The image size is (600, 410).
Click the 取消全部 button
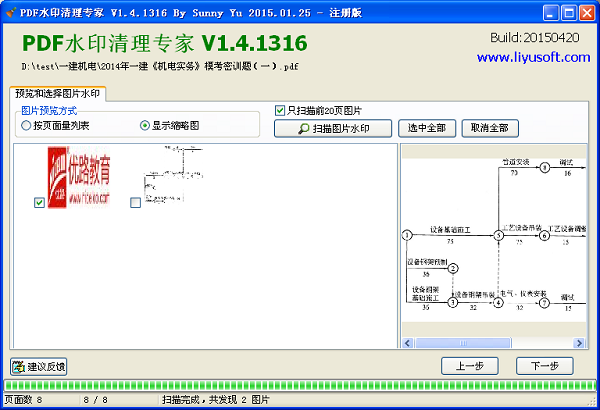[x=489, y=128]
